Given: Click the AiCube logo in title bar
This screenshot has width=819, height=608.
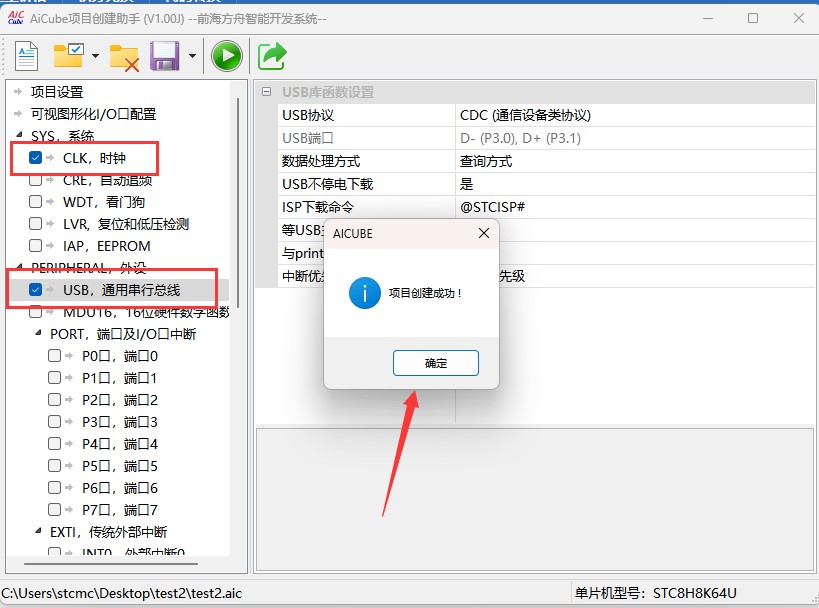Looking at the screenshot, I should (x=16, y=18).
